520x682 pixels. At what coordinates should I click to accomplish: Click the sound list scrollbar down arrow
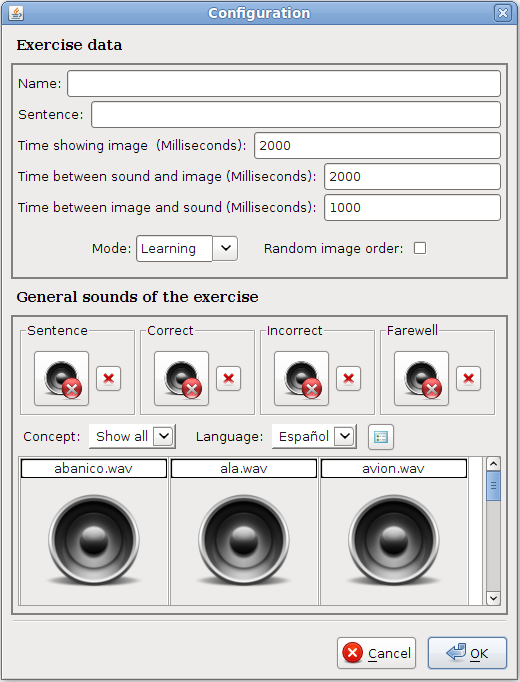click(493, 598)
